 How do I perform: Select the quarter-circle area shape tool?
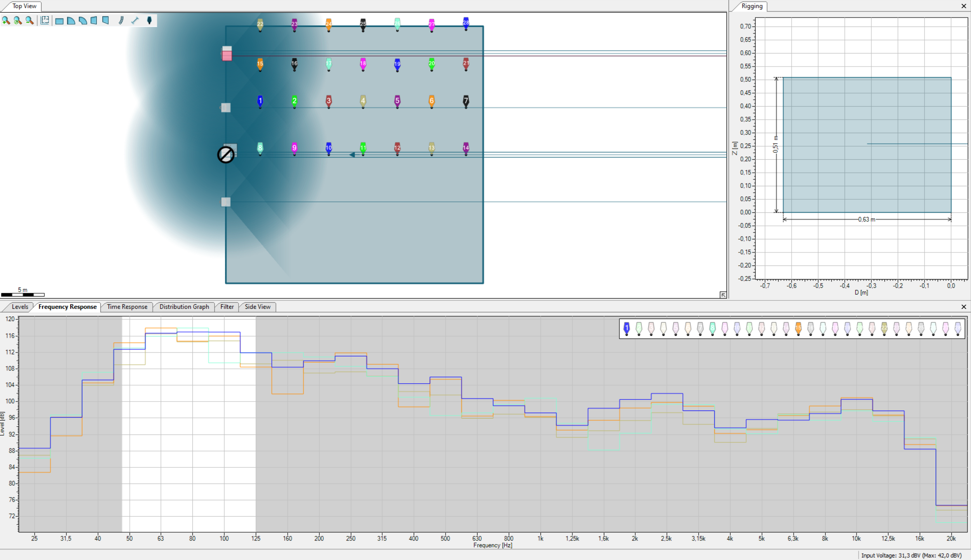(x=71, y=21)
